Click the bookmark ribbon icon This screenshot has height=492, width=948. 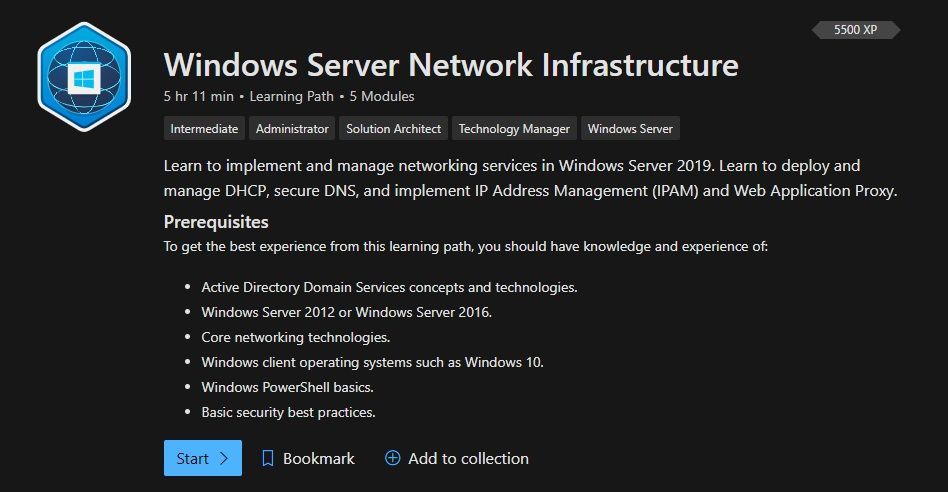click(x=267, y=458)
